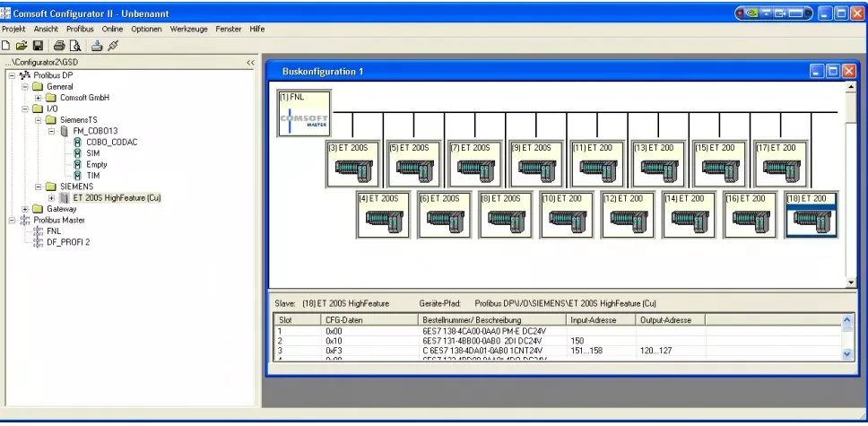Expand the Comsoft GmbH folder

pos(39,98)
